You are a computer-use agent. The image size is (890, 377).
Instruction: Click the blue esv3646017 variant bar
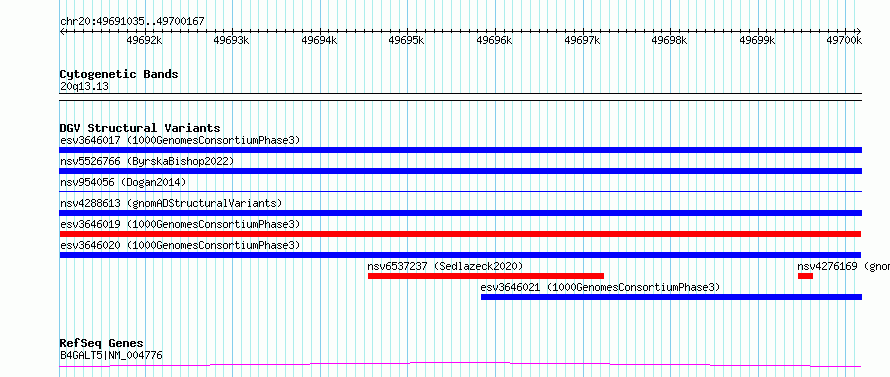click(x=460, y=150)
